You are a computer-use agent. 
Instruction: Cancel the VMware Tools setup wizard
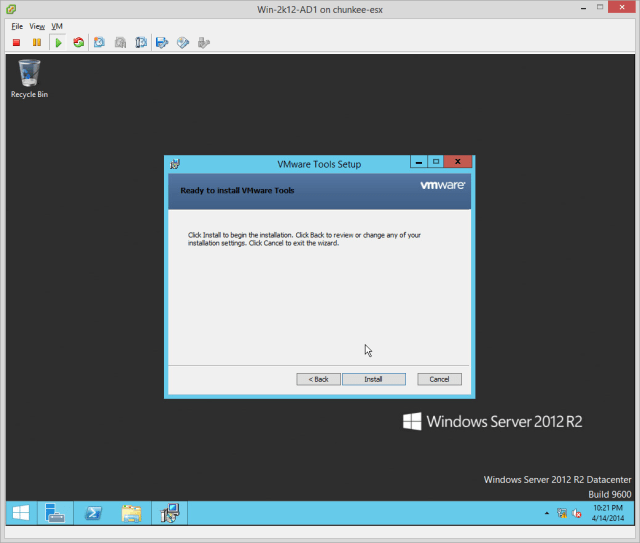point(439,379)
